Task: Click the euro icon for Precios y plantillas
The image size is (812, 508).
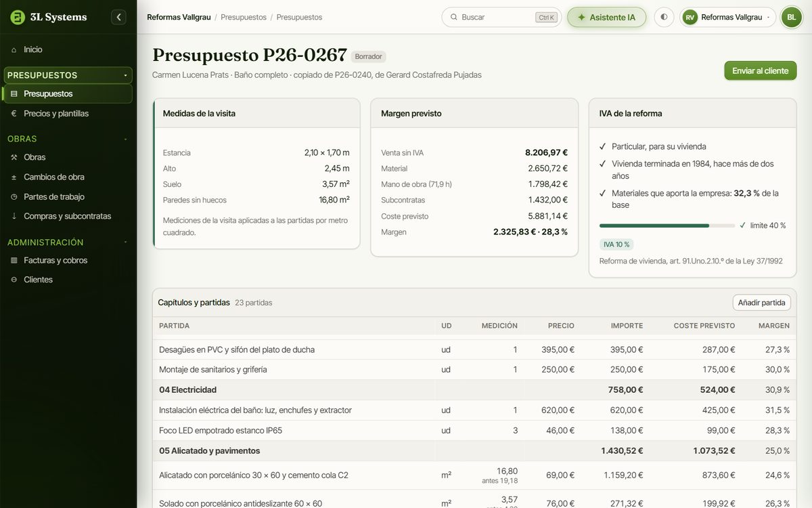Action: [x=14, y=113]
